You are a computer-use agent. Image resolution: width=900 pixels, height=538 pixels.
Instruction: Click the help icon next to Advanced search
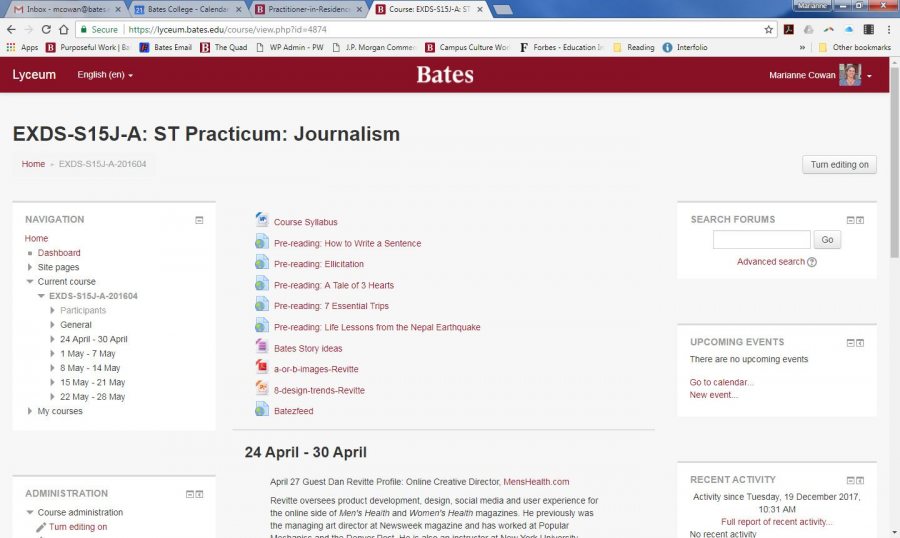(x=812, y=262)
